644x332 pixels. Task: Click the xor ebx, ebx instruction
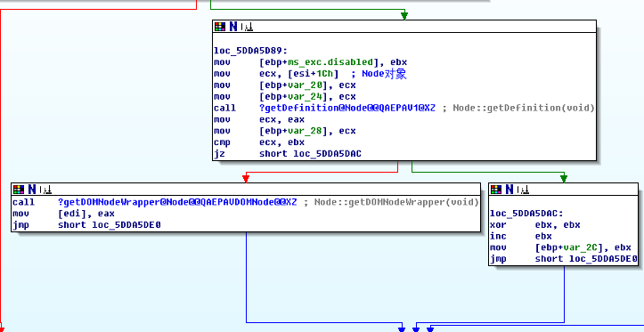point(535,225)
